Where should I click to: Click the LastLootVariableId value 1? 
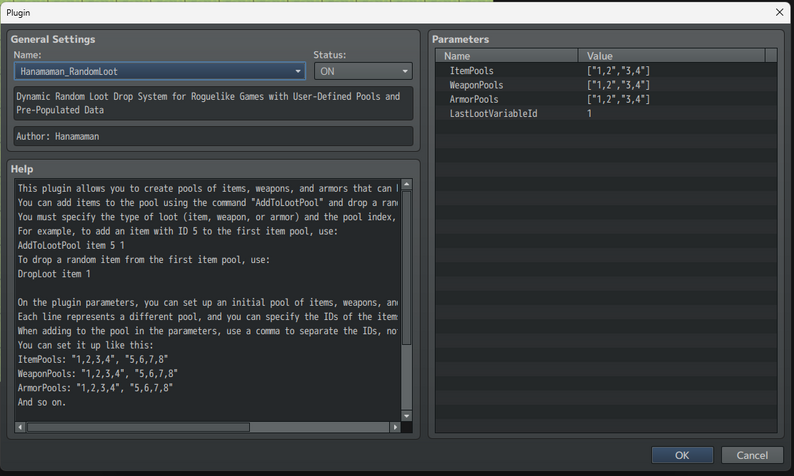(x=589, y=113)
